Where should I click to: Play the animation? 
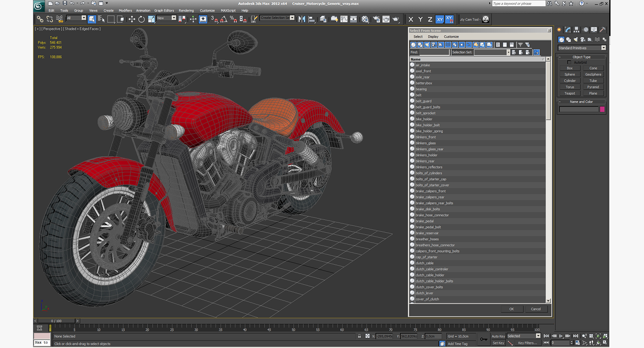[561, 336]
